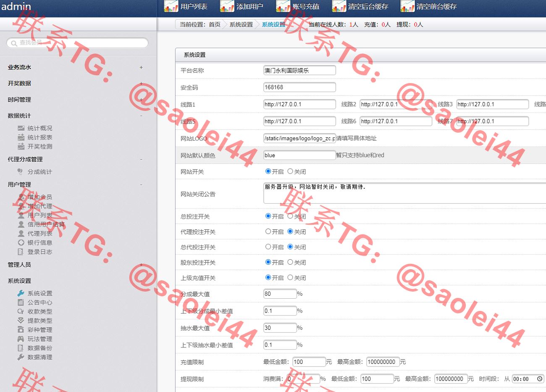Open 玩法管理 in the sidebar

coord(39,339)
